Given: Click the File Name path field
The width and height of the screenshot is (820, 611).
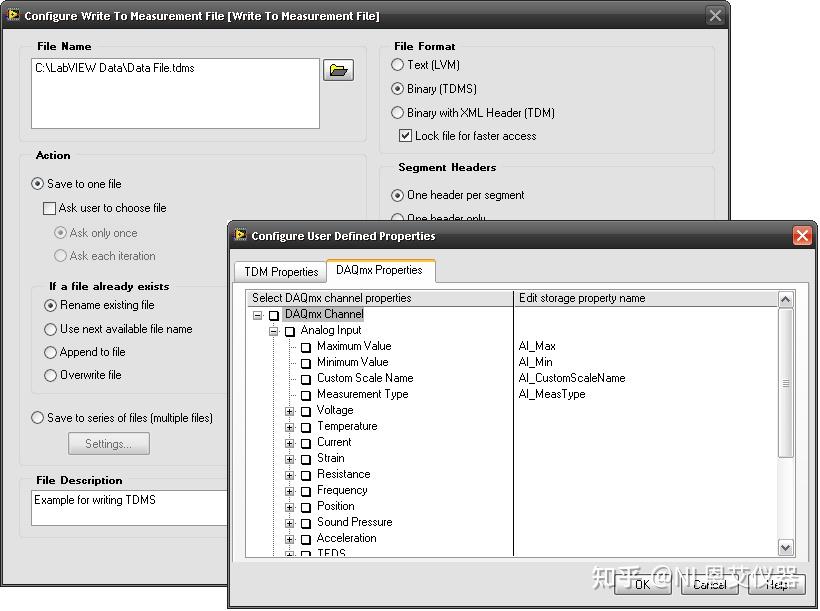Looking at the screenshot, I should coord(175,93).
